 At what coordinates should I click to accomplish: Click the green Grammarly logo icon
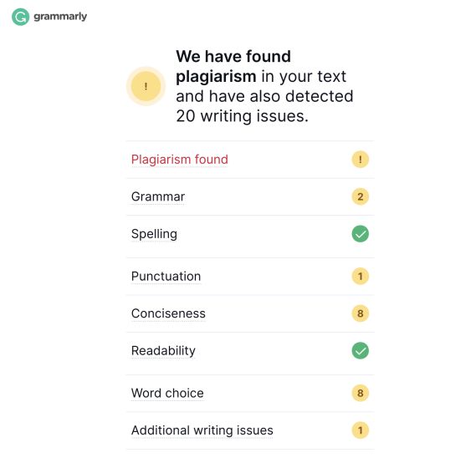tap(20, 17)
